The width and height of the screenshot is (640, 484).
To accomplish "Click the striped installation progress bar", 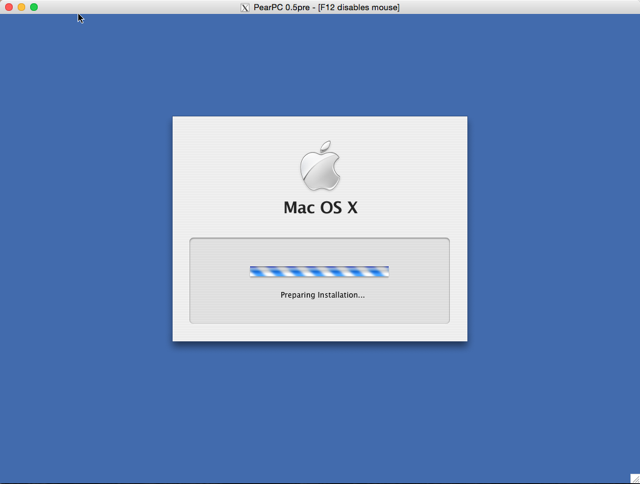I will click(x=319, y=271).
